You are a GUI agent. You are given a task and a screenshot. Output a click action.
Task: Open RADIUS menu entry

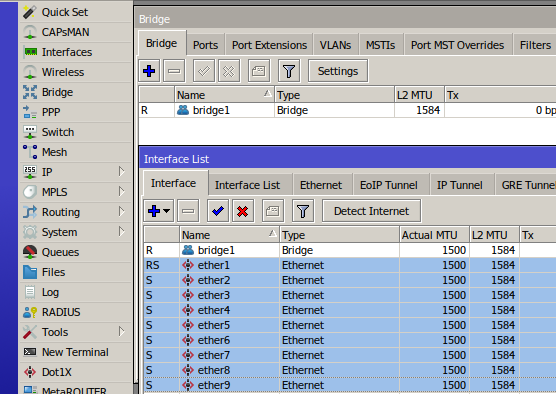tap(76, 312)
